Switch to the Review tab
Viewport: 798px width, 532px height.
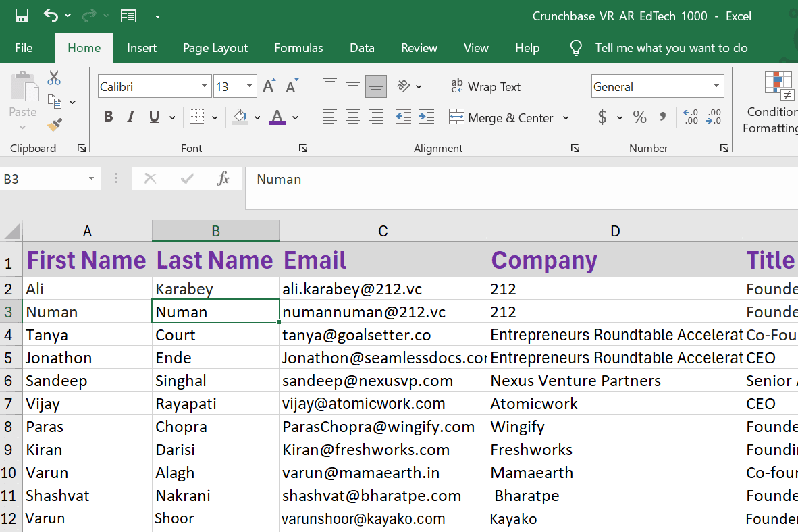[x=419, y=48]
